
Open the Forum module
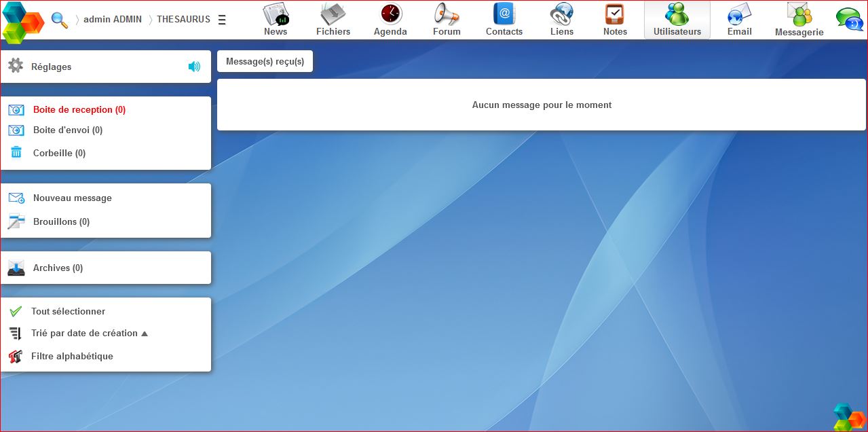point(446,19)
